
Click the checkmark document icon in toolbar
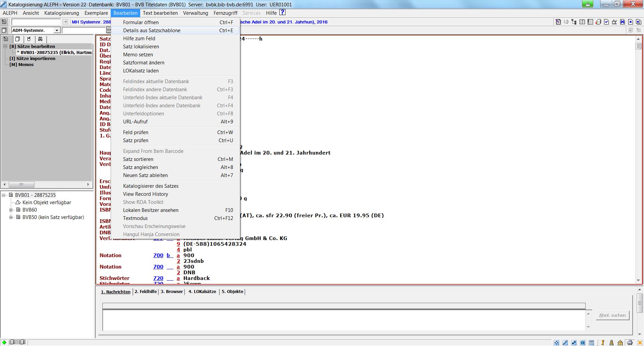coord(606,22)
